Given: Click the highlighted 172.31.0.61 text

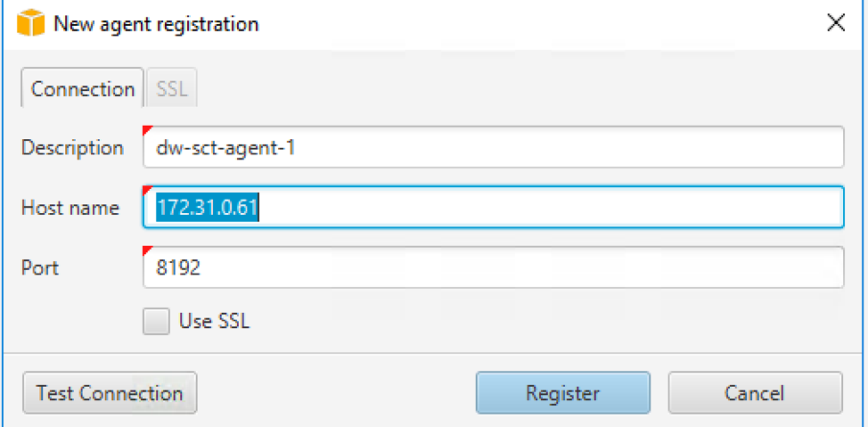Looking at the screenshot, I should coord(209,207).
